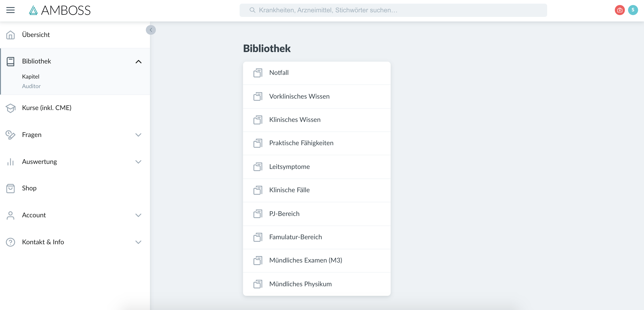This screenshot has width=644, height=310.
Task: Select the Auditor submenu item
Action: click(31, 86)
